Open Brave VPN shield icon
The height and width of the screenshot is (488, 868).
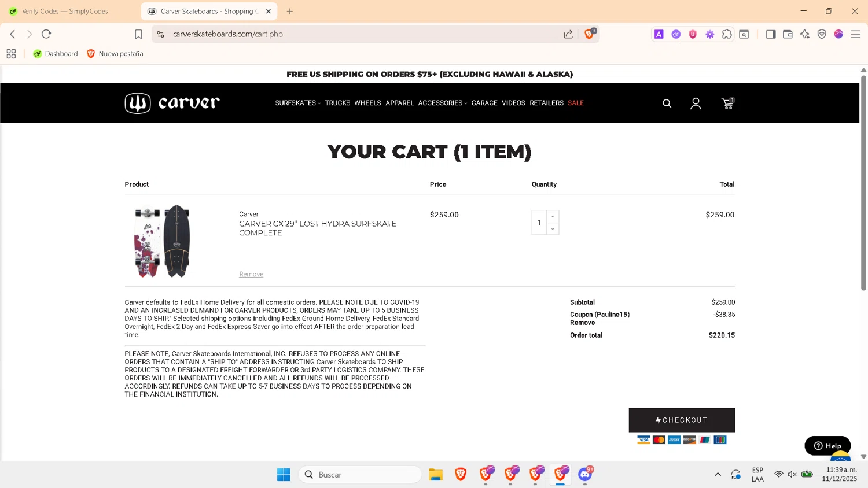[x=822, y=34]
